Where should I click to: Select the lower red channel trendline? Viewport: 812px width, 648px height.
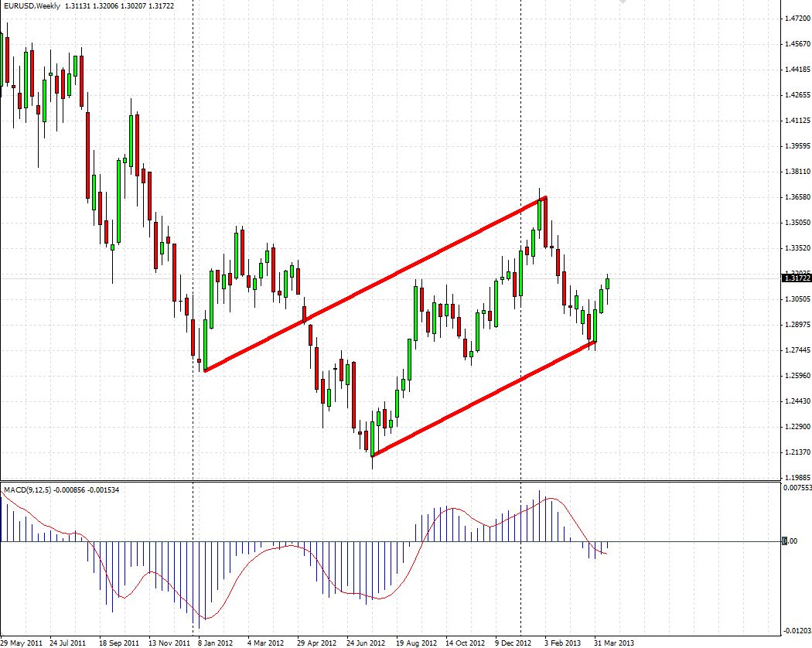pyautogui.click(x=484, y=398)
